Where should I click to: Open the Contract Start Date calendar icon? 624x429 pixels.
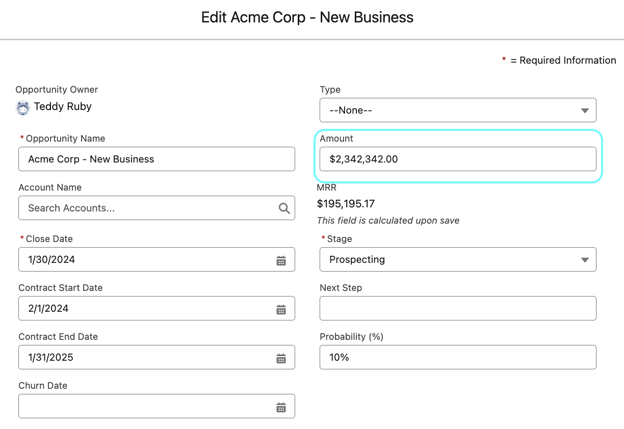point(281,310)
